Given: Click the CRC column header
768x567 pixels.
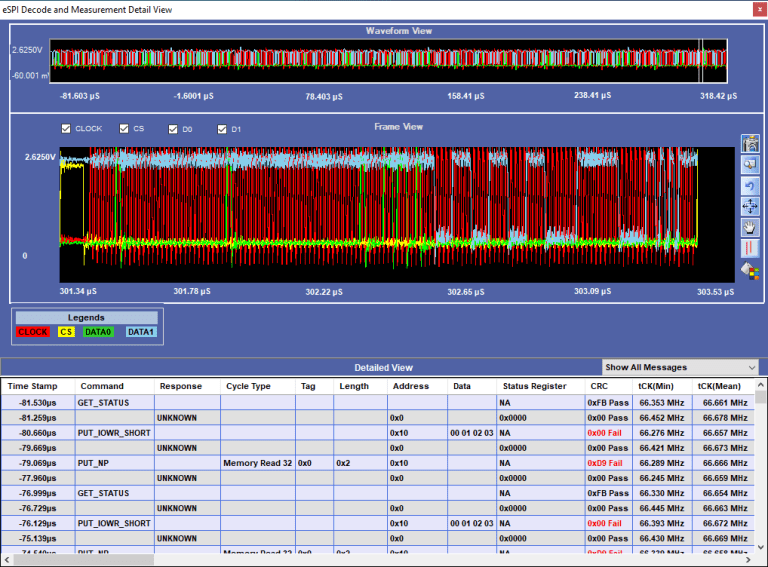Looking at the screenshot, I should click(x=599, y=386).
